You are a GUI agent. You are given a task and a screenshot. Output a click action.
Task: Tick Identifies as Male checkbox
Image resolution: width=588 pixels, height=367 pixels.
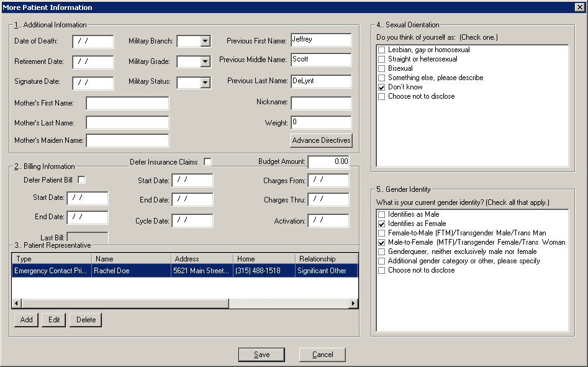381,214
